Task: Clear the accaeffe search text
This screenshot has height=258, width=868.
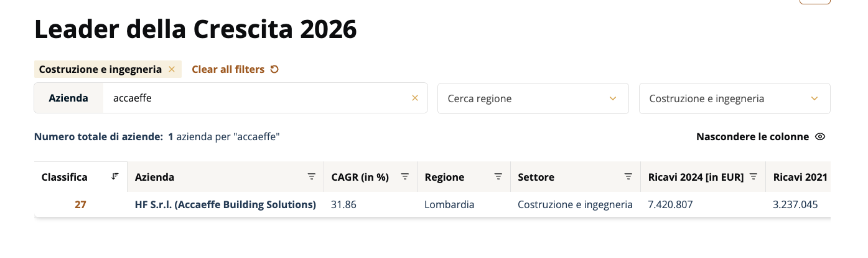Action: click(x=415, y=98)
